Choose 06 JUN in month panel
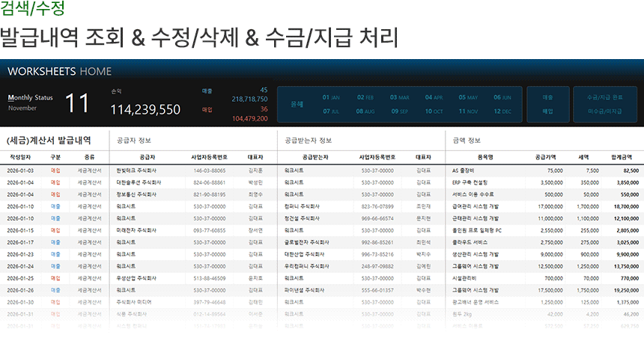The height and width of the screenshot is (344, 644). [x=502, y=97]
